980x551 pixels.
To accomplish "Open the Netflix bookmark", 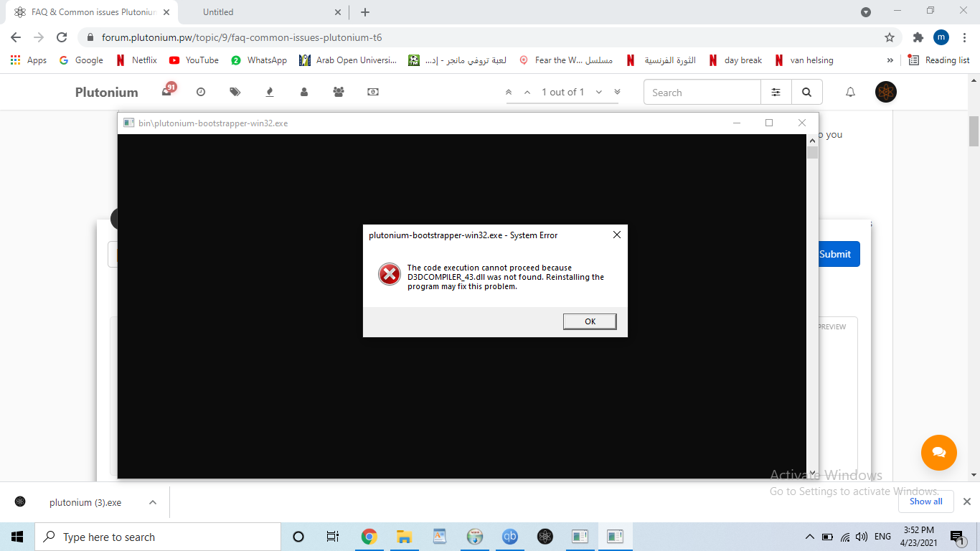I will (x=136, y=60).
